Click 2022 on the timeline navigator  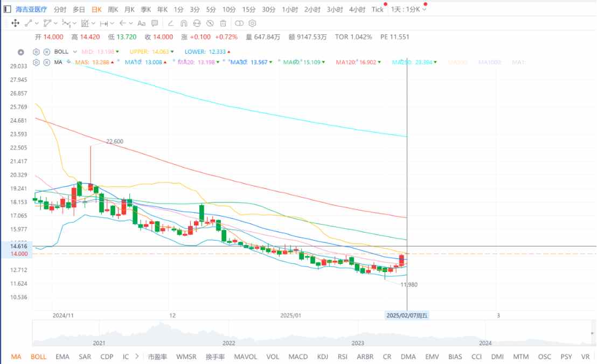tap(229, 343)
